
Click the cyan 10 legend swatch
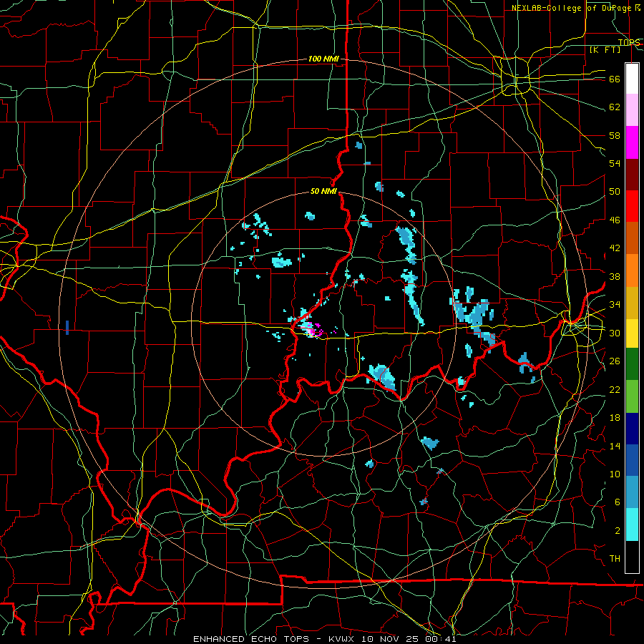(632, 525)
